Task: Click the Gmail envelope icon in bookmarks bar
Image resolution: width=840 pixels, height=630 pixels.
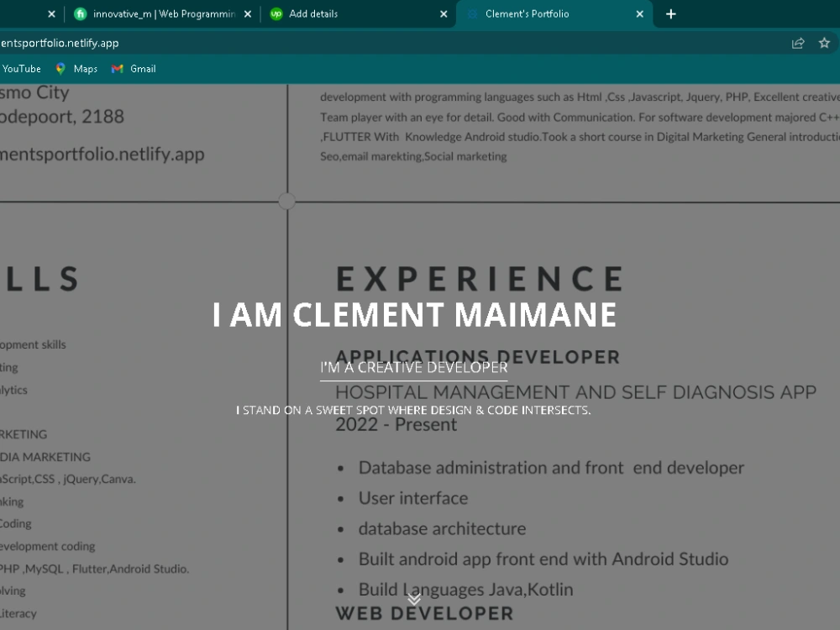Action: point(118,69)
